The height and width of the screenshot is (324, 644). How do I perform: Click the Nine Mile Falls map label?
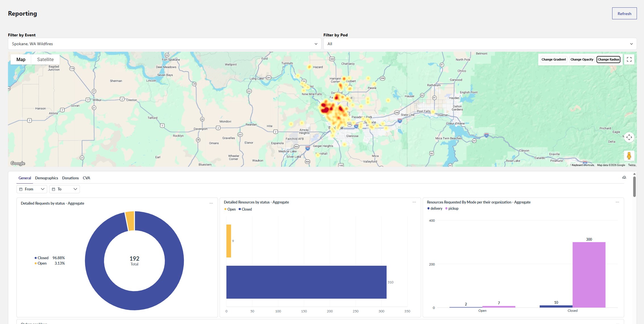coord(312,94)
